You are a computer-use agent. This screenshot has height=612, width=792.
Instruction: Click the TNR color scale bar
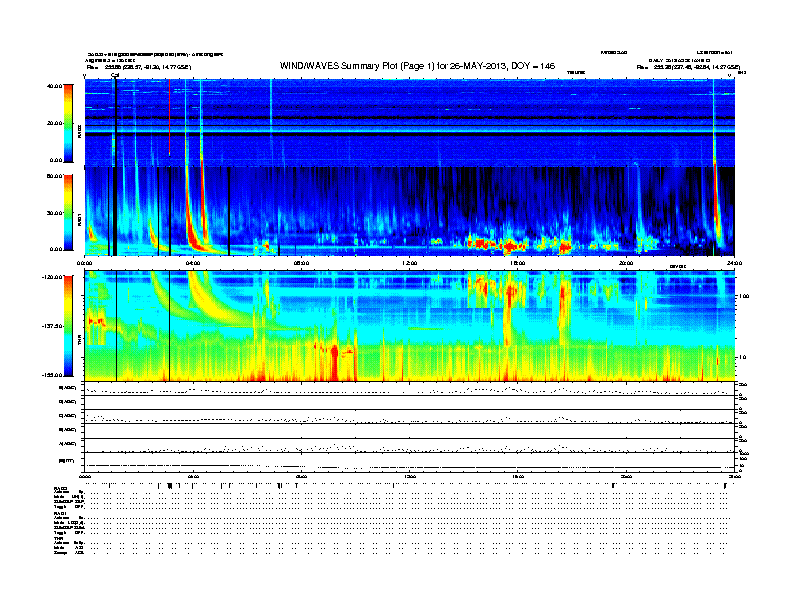(x=68, y=326)
